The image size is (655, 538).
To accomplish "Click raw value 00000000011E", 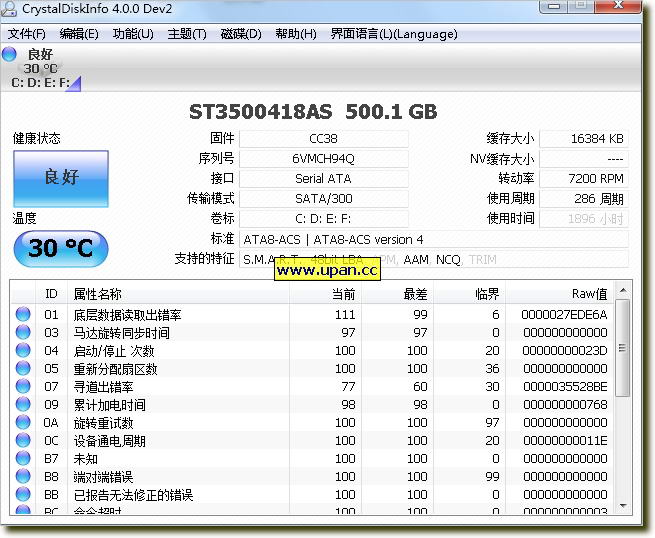I will click(x=565, y=440).
